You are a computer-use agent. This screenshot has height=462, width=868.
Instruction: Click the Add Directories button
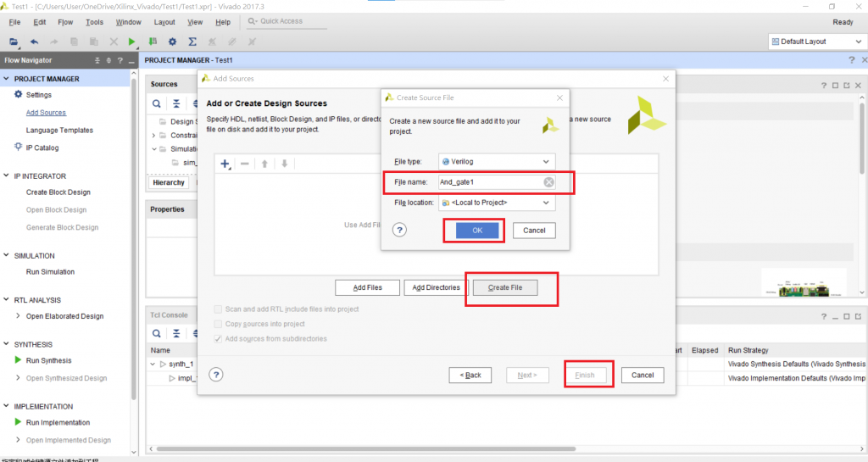click(x=437, y=287)
